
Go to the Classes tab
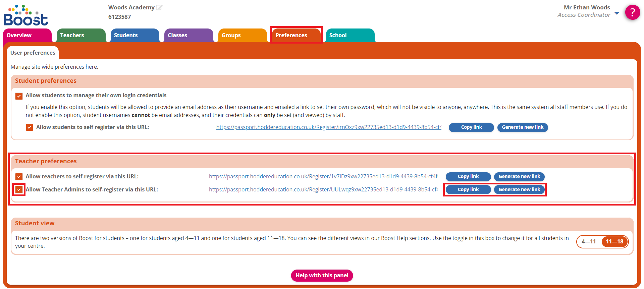click(188, 35)
